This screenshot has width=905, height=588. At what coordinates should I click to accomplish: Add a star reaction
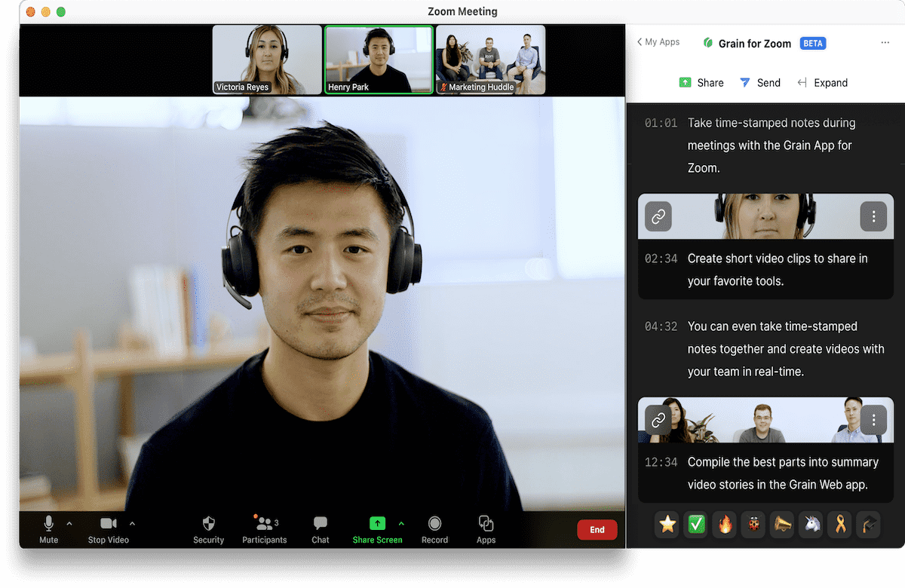tap(668, 525)
